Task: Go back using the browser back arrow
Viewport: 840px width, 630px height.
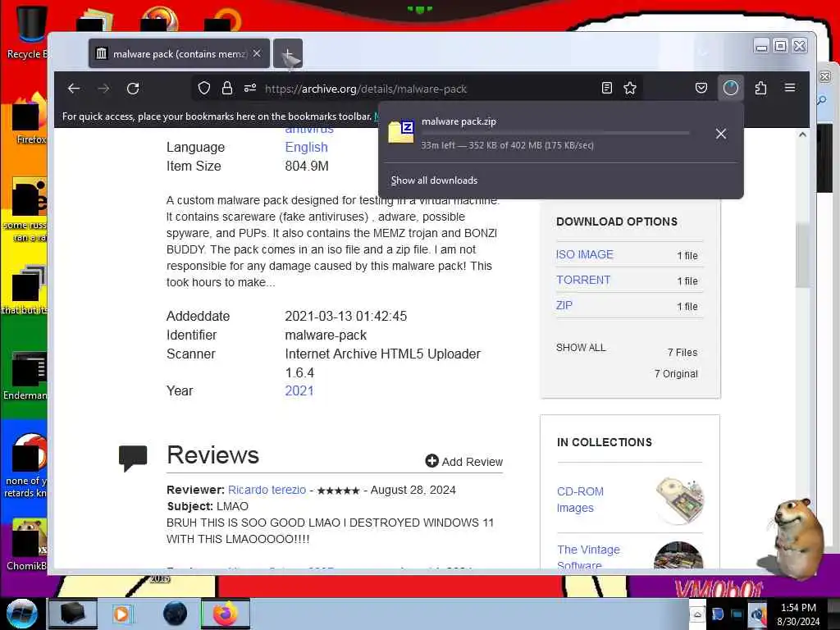Action: tap(74, 89)
